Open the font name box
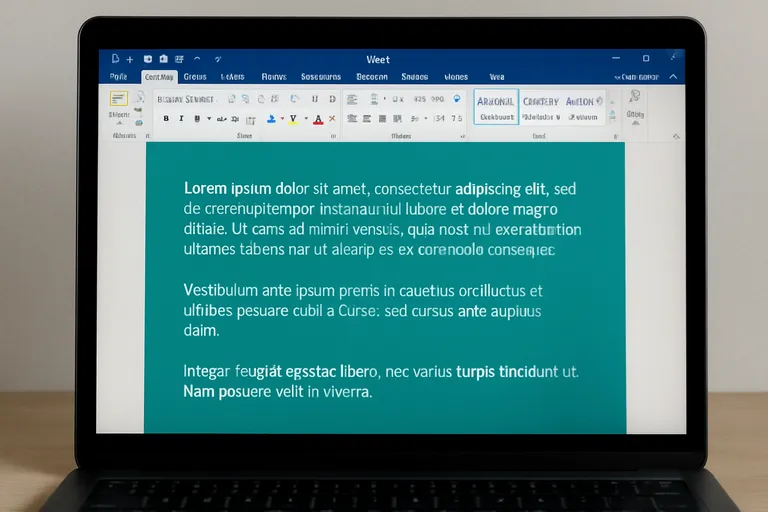This screenshot has width=768, height=512. point(186,99)
